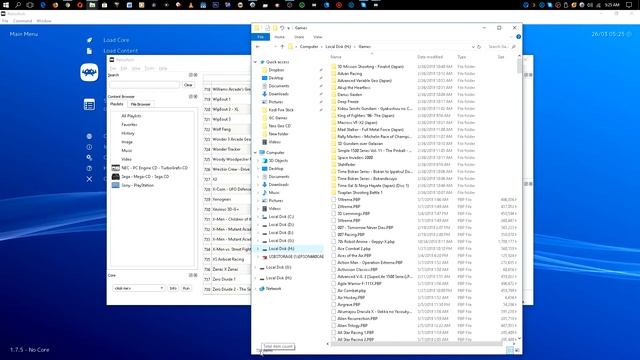Viewport: 640px width, 360px height.
Task: Click the Load Core rocket icon
Action: pyautogui.click(x=89, y=40)
